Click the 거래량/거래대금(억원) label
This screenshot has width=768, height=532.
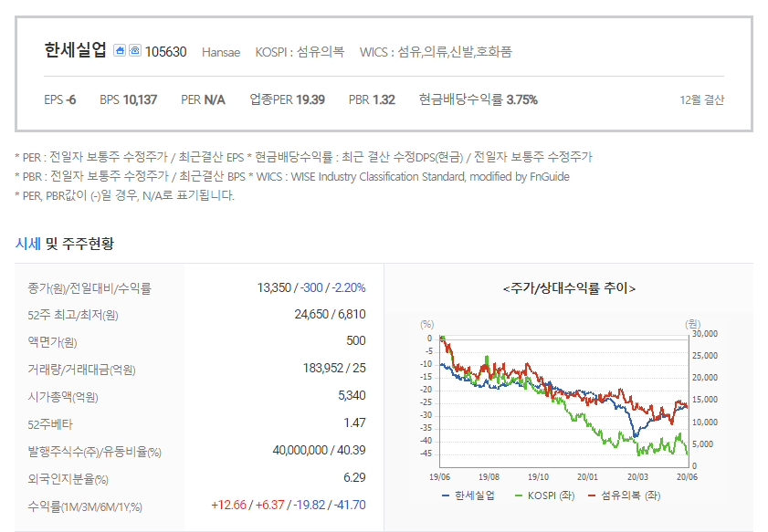pyautogui.click(x=82, y=370)
